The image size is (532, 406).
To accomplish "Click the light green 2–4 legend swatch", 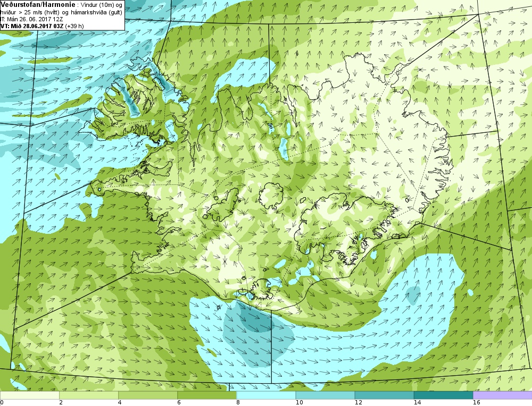I will [89, 395].
